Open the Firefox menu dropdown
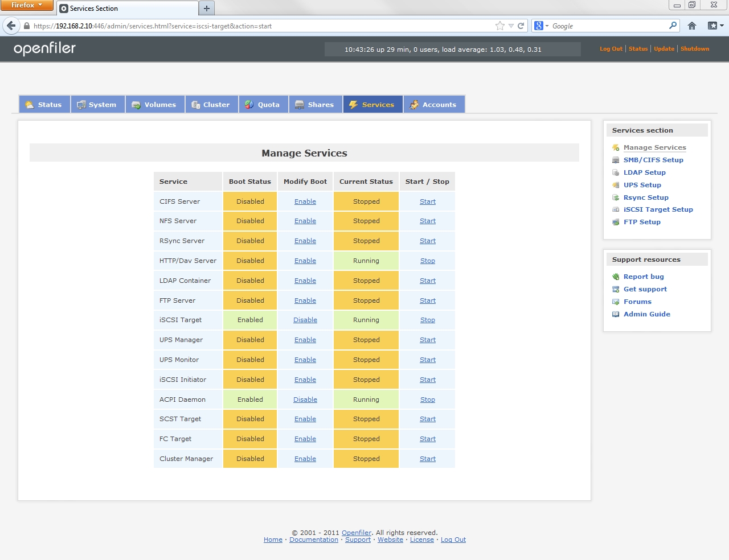 26,5
